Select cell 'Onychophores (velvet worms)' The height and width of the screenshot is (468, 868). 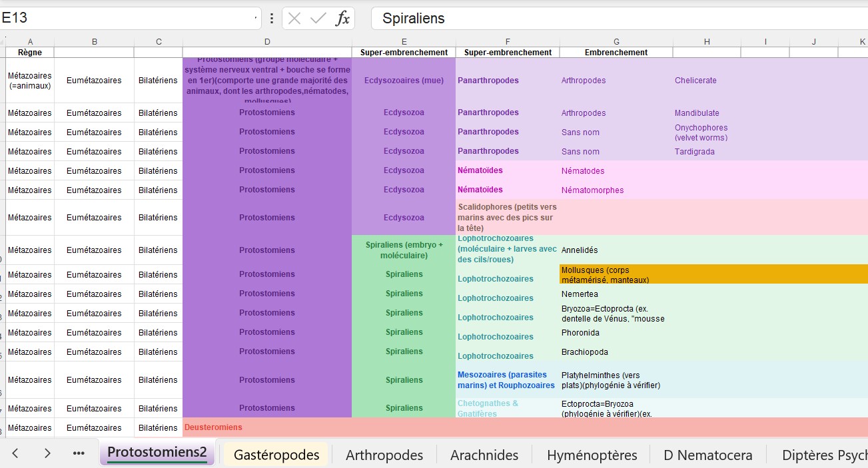click(x=707, y=132)
